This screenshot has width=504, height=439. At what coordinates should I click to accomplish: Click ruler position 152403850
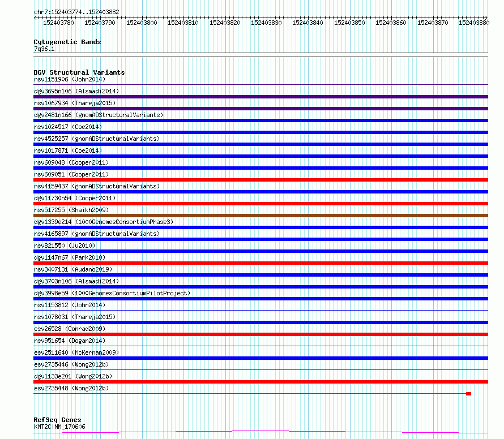350,23
